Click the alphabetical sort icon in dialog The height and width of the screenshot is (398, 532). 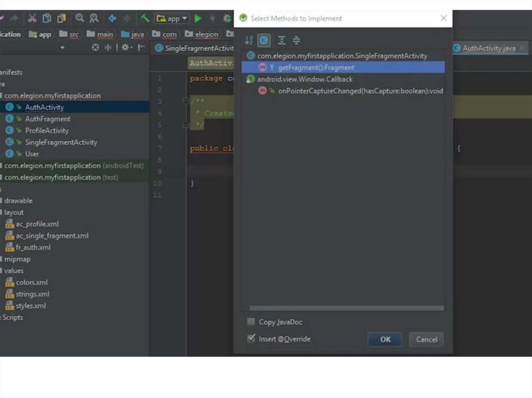(249, 40)
